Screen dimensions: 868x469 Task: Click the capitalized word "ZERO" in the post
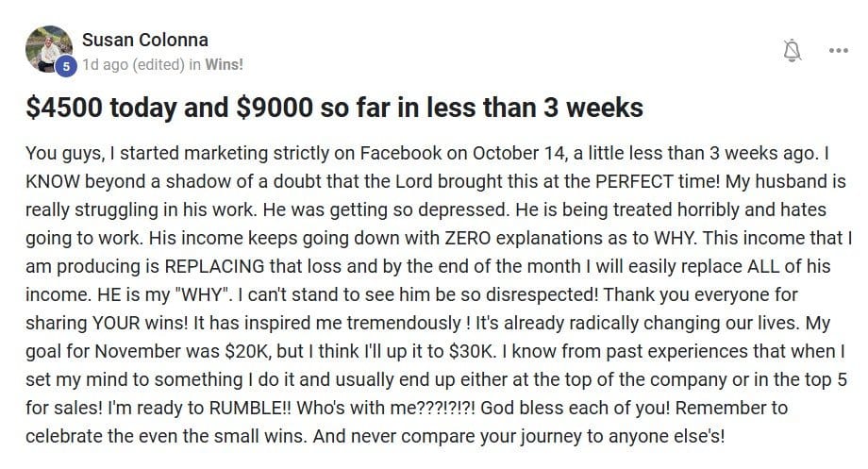point(468,238)
